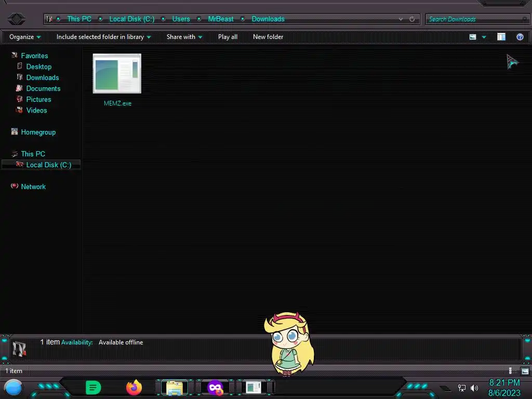Click Users breadcrumb in address bar
Image resolution: width=532 pixels, height=399 pixels.
[181, 19]
